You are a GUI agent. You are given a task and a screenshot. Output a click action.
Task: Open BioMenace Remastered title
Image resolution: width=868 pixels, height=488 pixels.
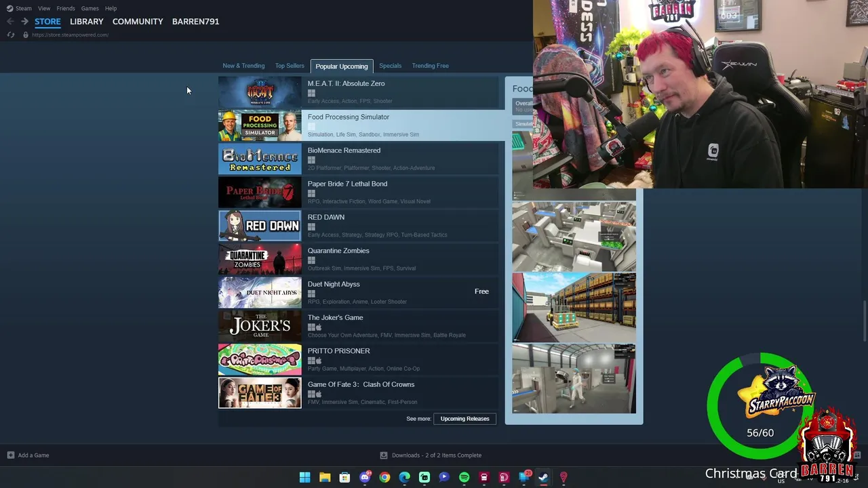[x=344, y=150]
